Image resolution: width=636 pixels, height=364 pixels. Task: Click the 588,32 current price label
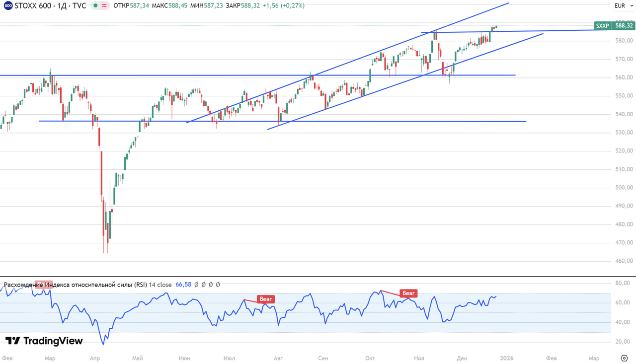[623, 25]
